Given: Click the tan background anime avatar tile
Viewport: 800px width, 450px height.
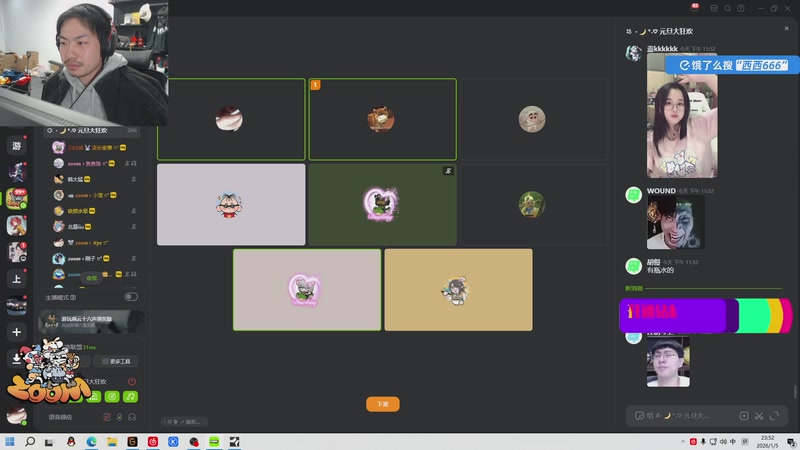Looking at the screenshot, I should tap(459, 290).
